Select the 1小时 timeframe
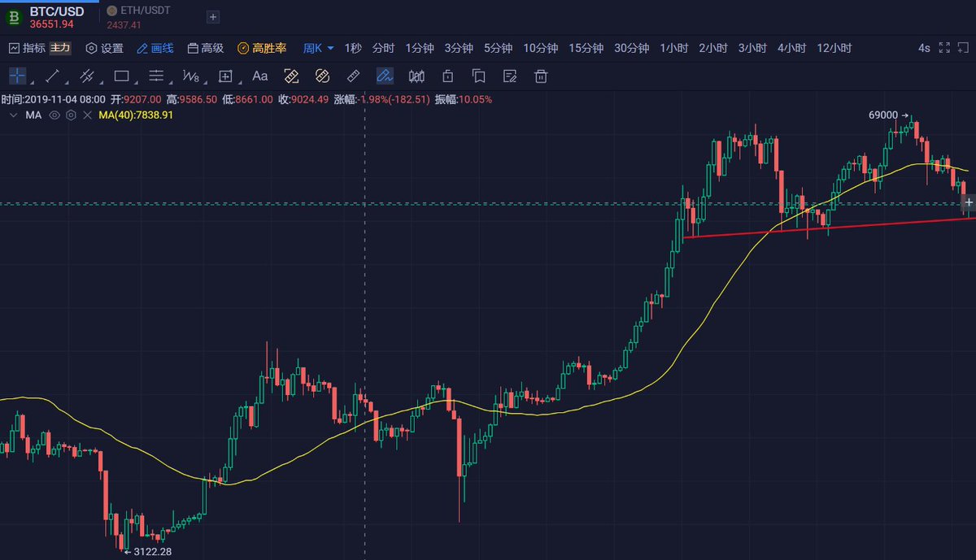Screen dimensions: 976x560 coord(674,48)
